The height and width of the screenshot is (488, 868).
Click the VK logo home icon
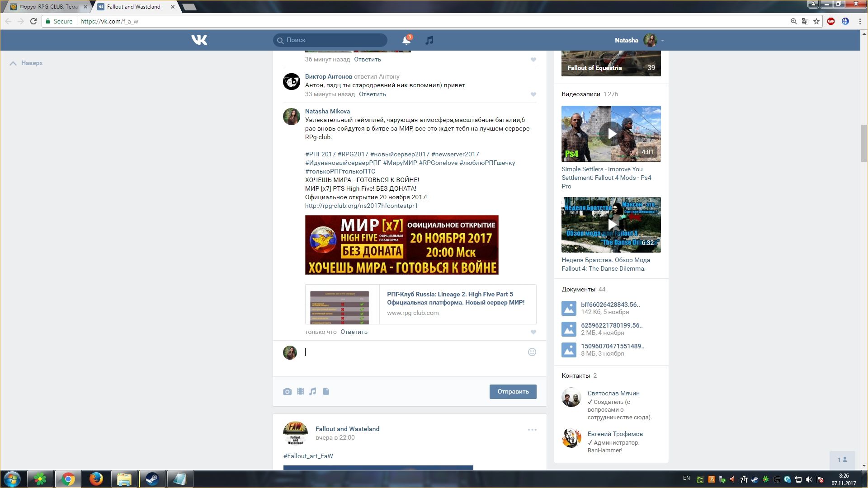coord(199,40)
